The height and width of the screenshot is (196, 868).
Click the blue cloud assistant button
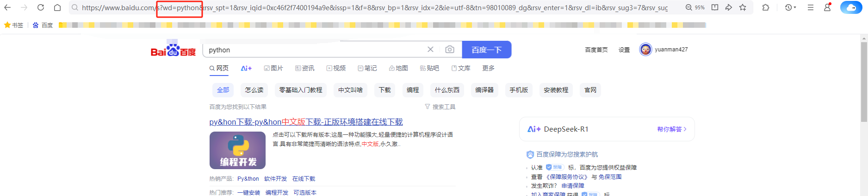(x=851, y=7)
